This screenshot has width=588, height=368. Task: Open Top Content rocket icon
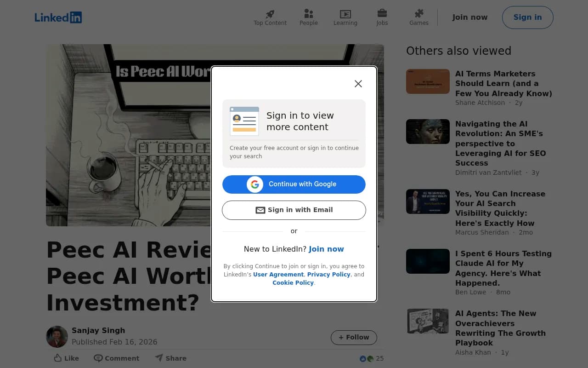270,14
